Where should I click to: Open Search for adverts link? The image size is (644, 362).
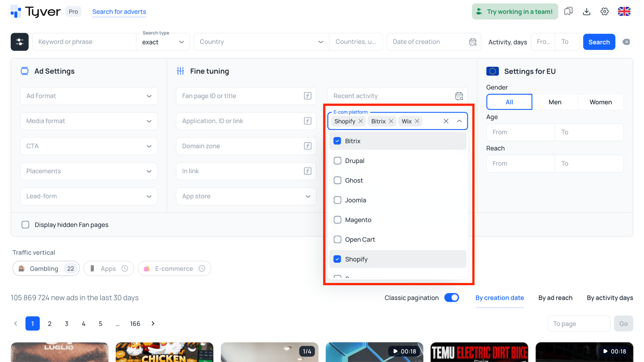[x=119, y=12]
